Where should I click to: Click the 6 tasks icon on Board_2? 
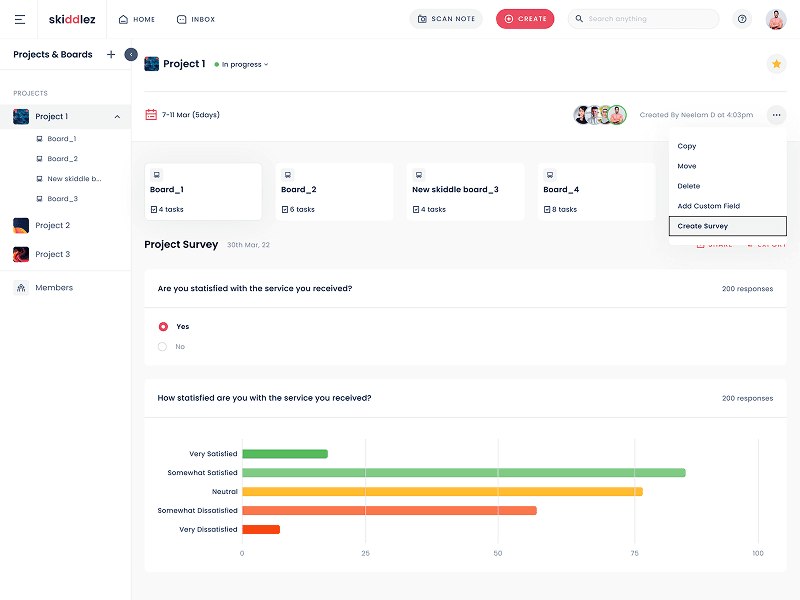[x=285, y=209]
